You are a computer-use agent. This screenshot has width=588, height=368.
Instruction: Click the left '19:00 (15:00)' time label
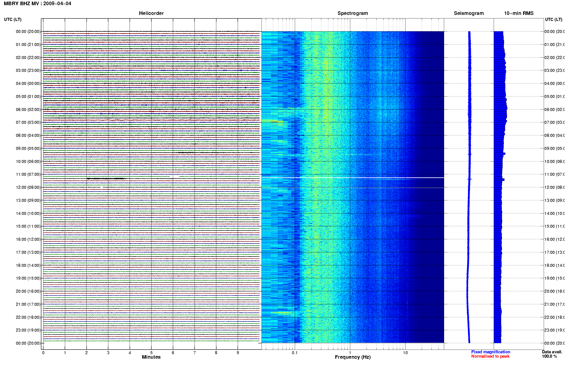click(28, 278)
